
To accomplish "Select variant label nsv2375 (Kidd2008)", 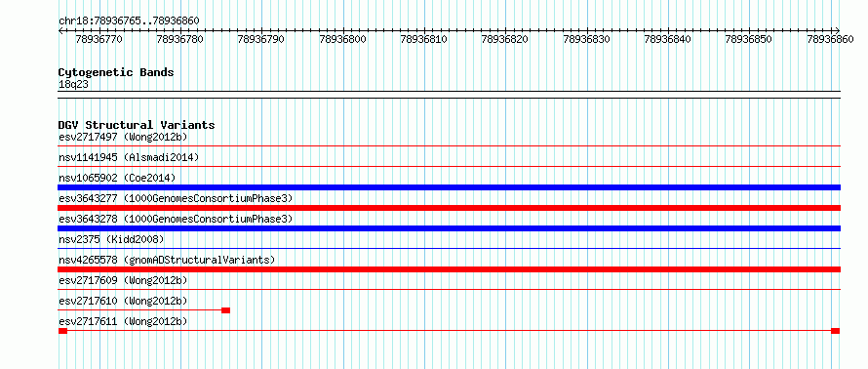I will point(111,239).
